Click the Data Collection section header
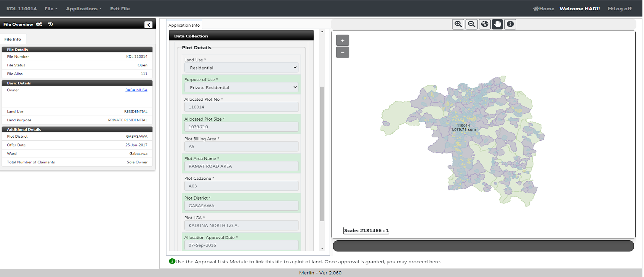The height and width of the screenshot is (277, 644). coord(241,36)
